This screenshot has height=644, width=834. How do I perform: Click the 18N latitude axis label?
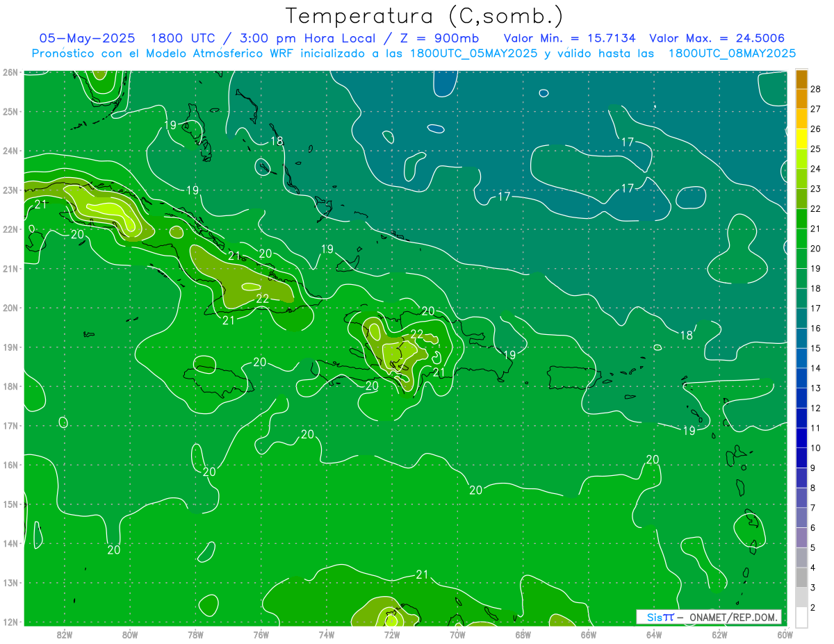pos(10,386)
